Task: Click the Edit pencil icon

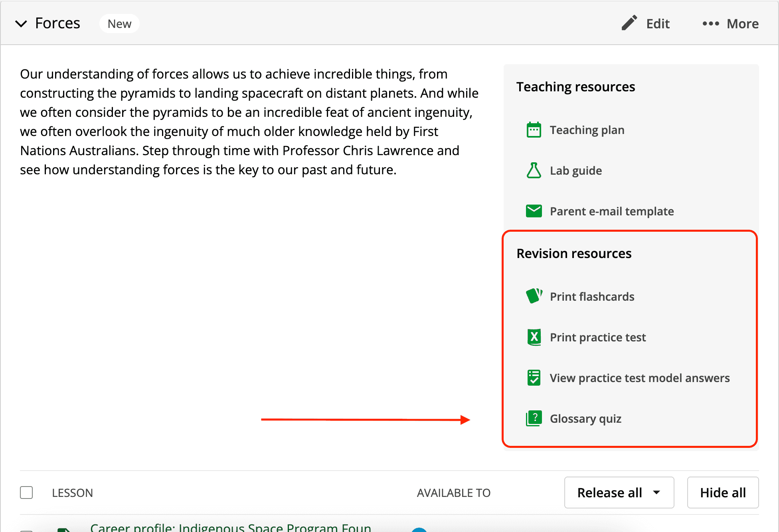Action: coord(629,23)
